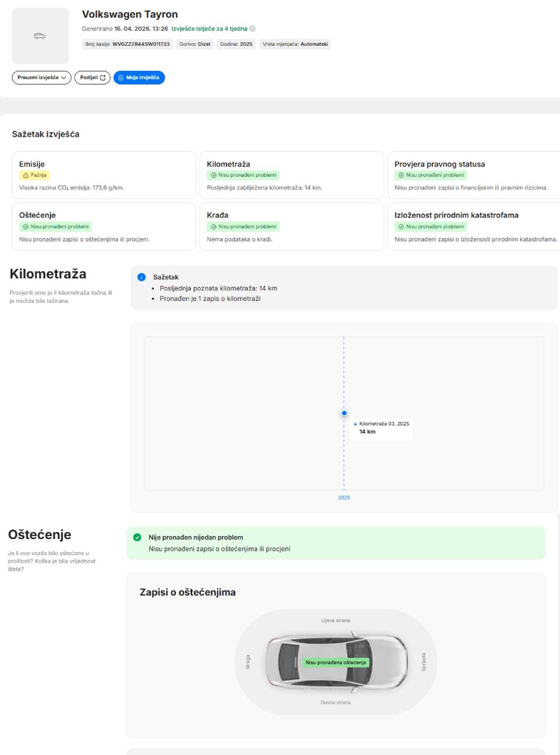
Task: Click the green checkmark icon in damage banner
Action: pos(137,537)
